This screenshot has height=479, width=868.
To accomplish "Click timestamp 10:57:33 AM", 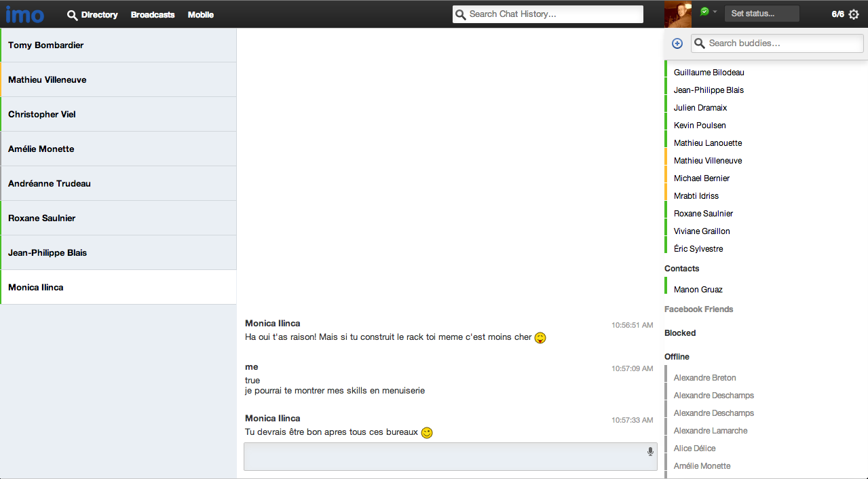I will click(632, 421).
